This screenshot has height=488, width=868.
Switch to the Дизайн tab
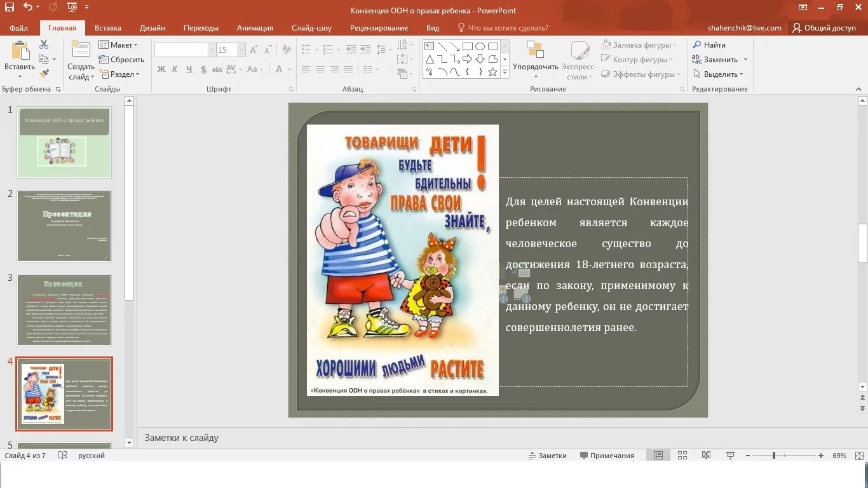tap(153, 28)
